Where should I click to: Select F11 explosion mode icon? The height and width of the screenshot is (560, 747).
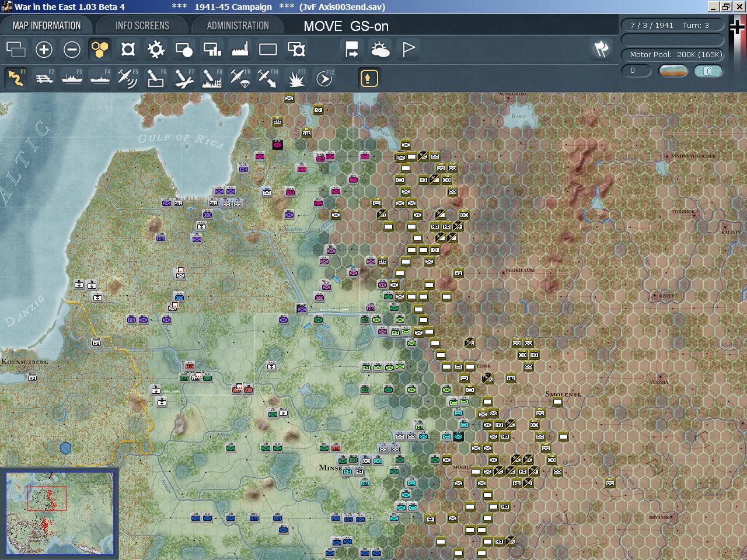(296, 78)
